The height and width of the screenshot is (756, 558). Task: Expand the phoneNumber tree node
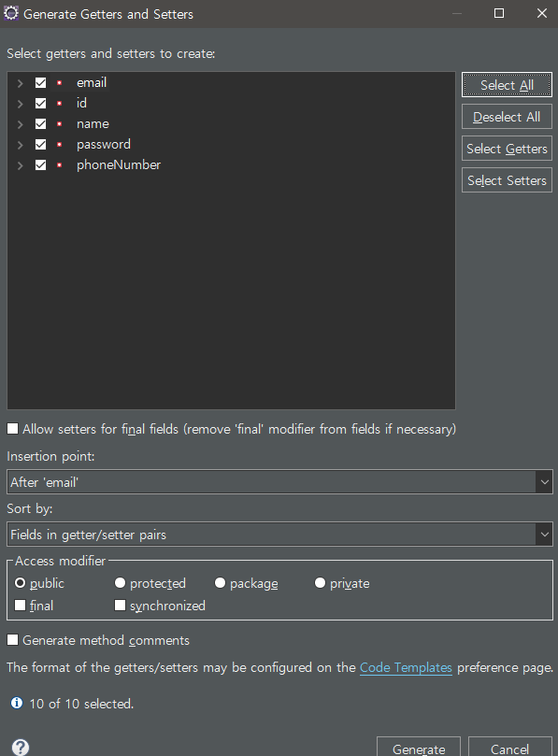[x=20, y=165]
